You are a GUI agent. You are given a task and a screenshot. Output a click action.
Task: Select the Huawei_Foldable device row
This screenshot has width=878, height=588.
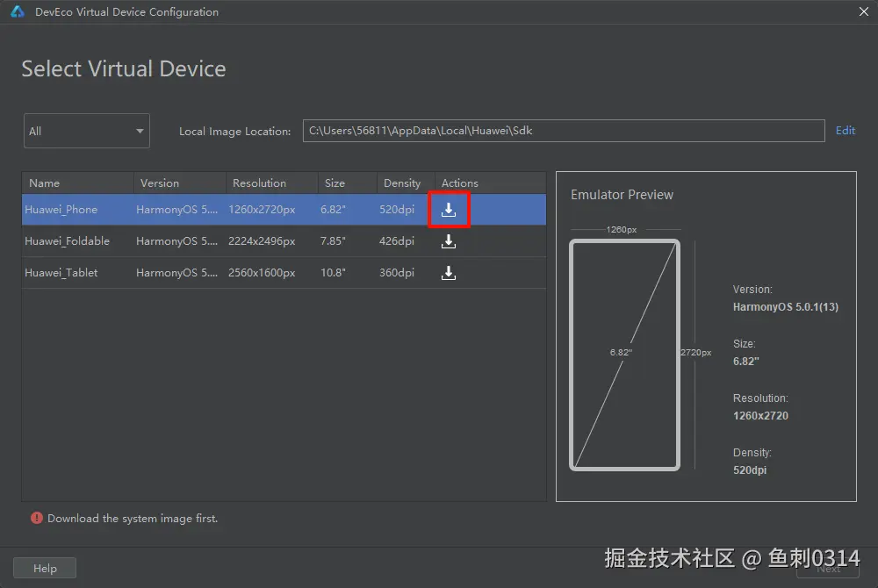click(284, 241)
